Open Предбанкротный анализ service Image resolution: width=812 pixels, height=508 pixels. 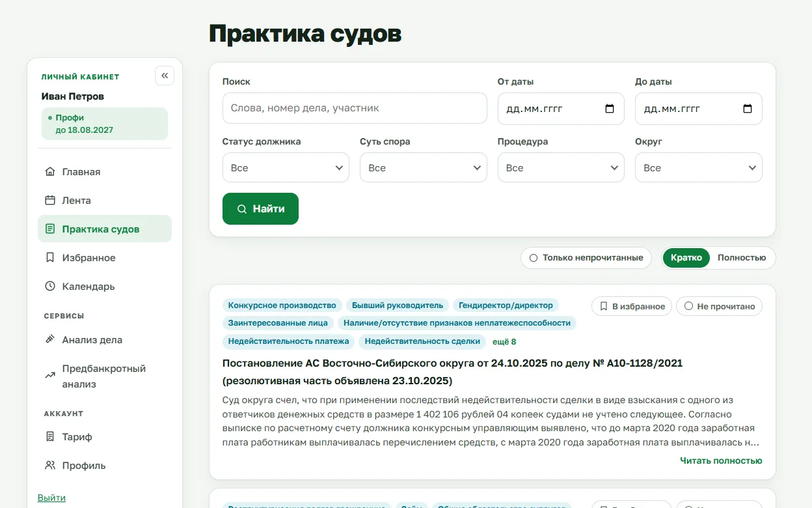pos(105,376)
